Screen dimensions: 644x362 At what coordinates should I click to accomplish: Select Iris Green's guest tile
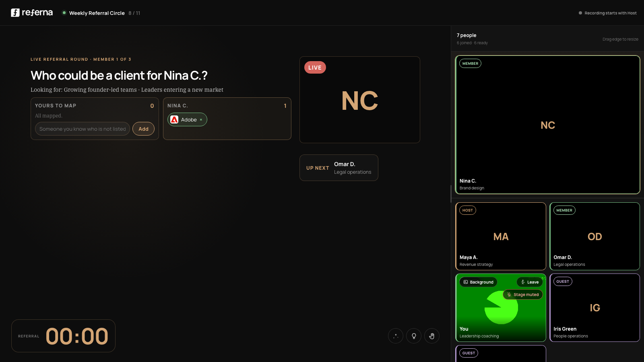click(594, 308)
